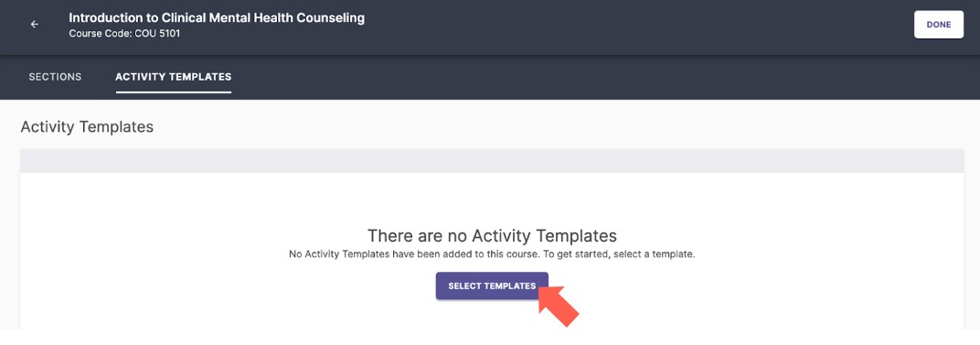Click the DONE button
Viewport: 980px width, 345px height.
(938, 25)
